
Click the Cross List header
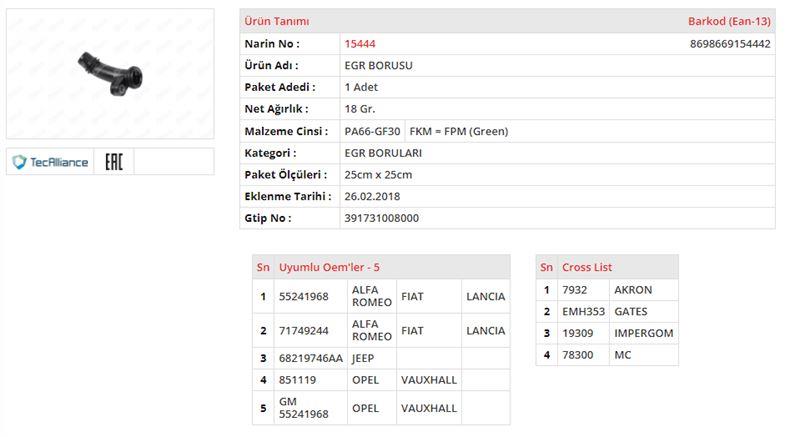(x=587, y=267)
